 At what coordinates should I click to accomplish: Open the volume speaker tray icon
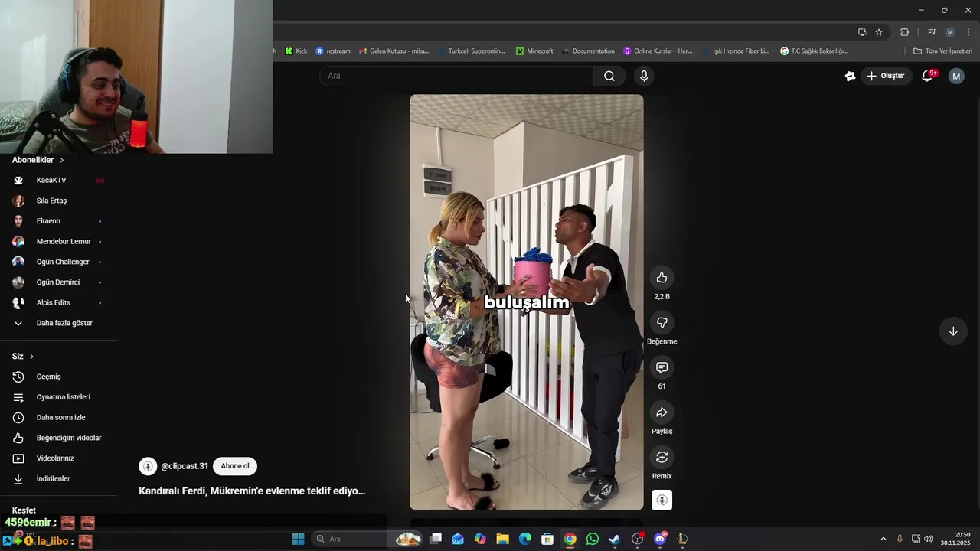928,539
